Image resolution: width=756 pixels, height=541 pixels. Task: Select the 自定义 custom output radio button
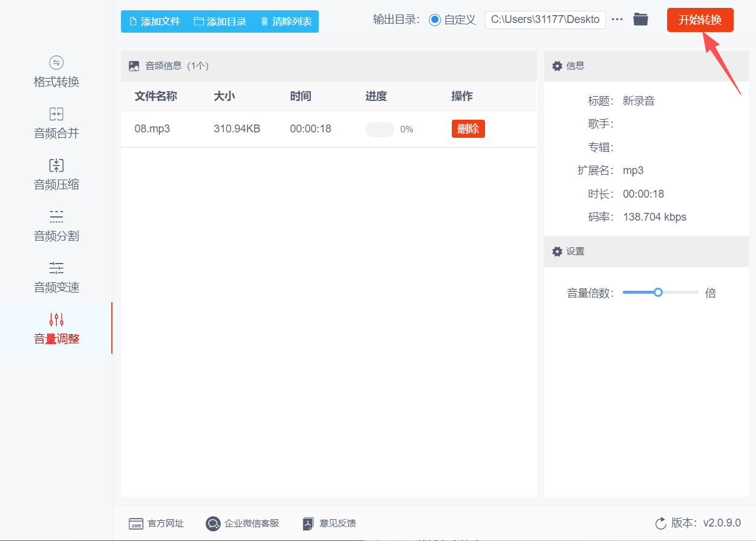(x=434, y=19)
